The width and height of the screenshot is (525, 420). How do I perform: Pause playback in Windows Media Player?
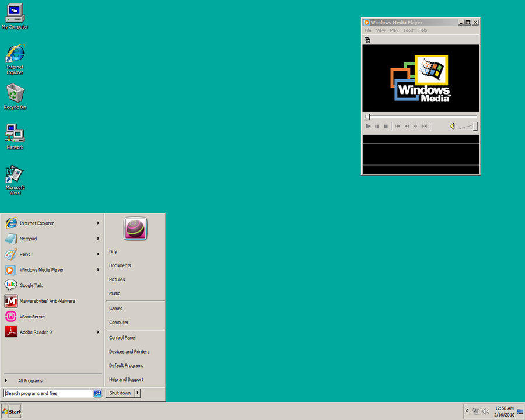point(377,126)
